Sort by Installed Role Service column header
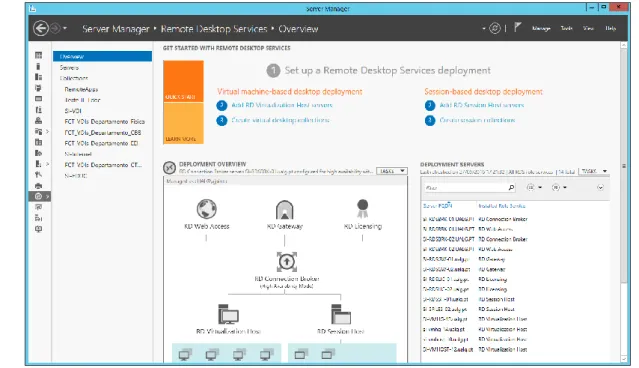The image size is (639, 368). click(502, 206)
